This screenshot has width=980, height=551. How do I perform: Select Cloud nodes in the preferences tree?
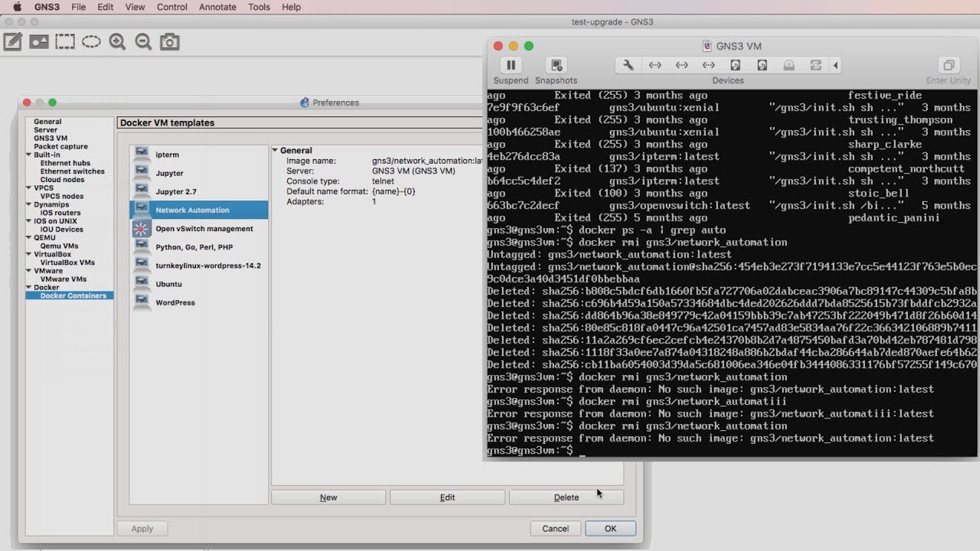click(62, 180)
